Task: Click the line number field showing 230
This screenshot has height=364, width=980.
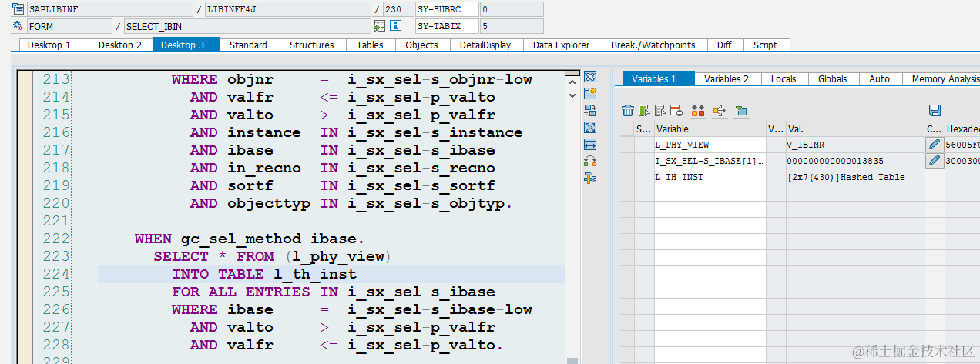Action: 397,9
